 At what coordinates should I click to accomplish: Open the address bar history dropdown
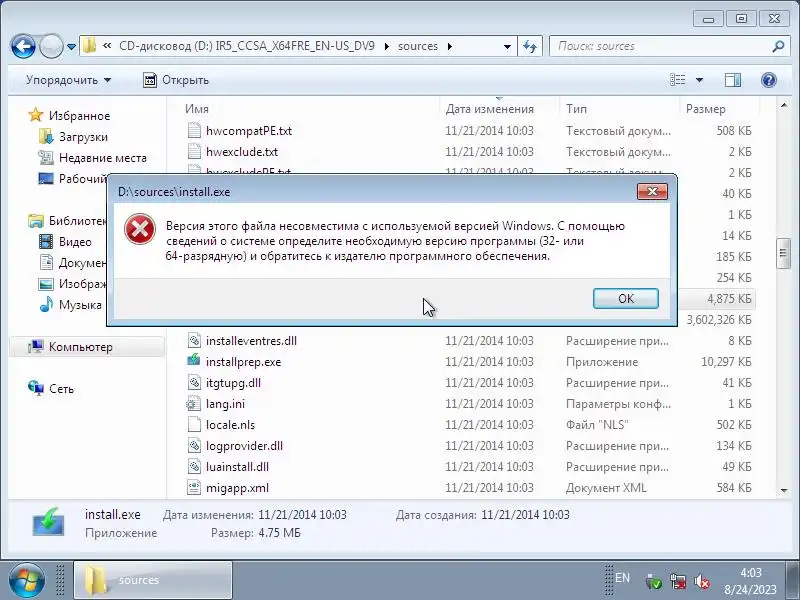click(507, 46)
